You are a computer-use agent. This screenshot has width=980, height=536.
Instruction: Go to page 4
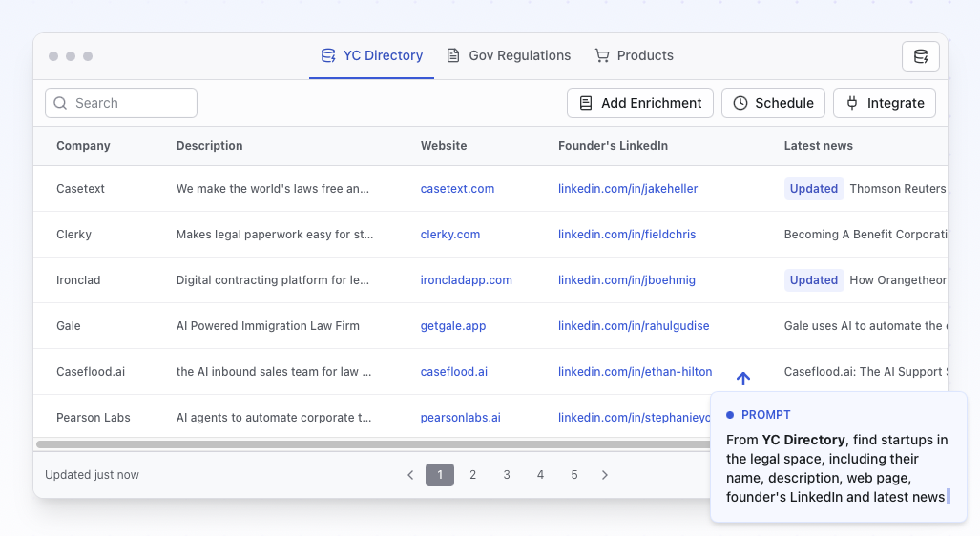[x=541, y=475]
